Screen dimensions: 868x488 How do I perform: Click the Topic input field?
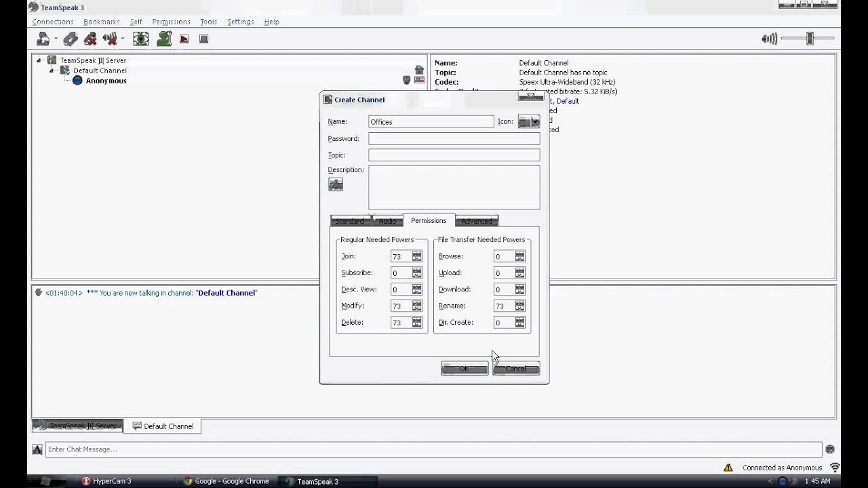click(x=454, y=155)
